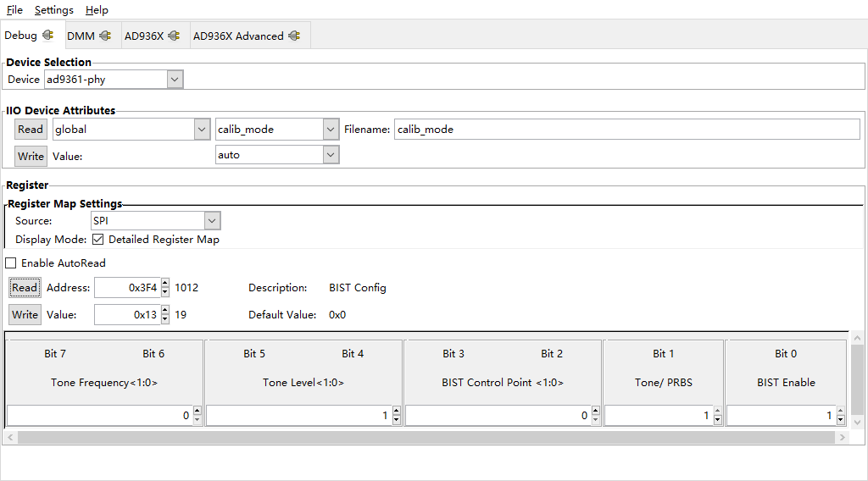
Task: Decrease BIST Enable bit value
Action: pos(840,420)
